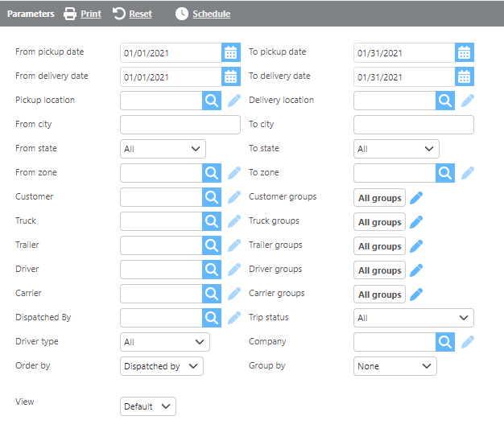
Task: Expand the Order by dropdown
Action: point(161,366)
